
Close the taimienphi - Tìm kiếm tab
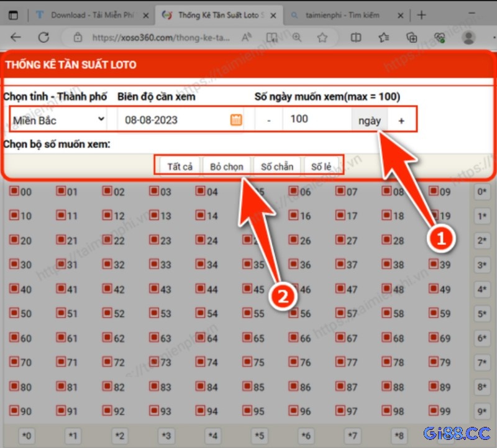pos(400,15)
